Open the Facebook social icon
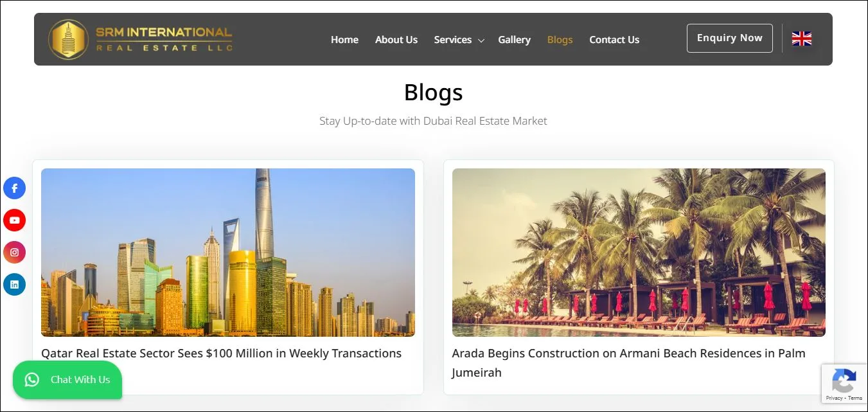The image size is (868, 412). [x=14, y=188]
